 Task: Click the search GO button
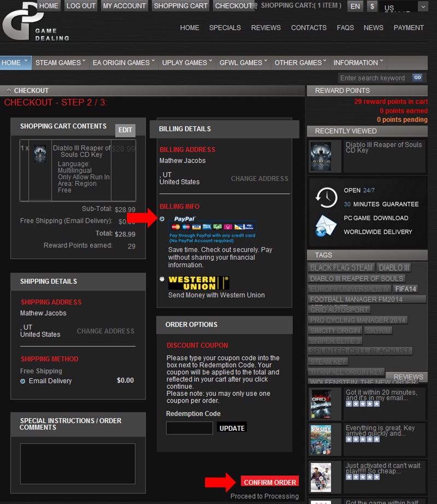click(417, 78)
